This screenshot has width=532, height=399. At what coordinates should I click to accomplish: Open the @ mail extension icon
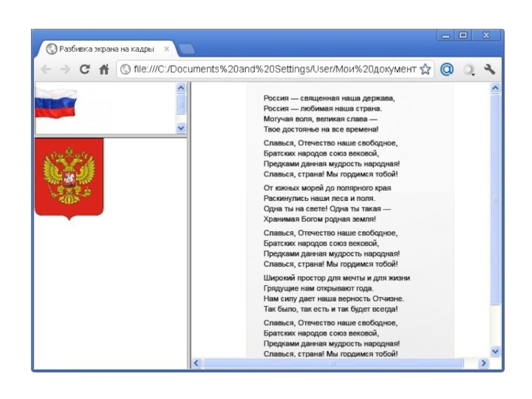[x=447, y=69]
